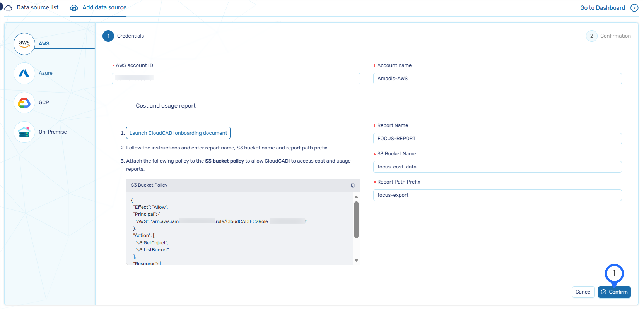This screenshot has height=309, width=644.
Task: Select the AWS provider logo icon
Action: tap(24, 44)
